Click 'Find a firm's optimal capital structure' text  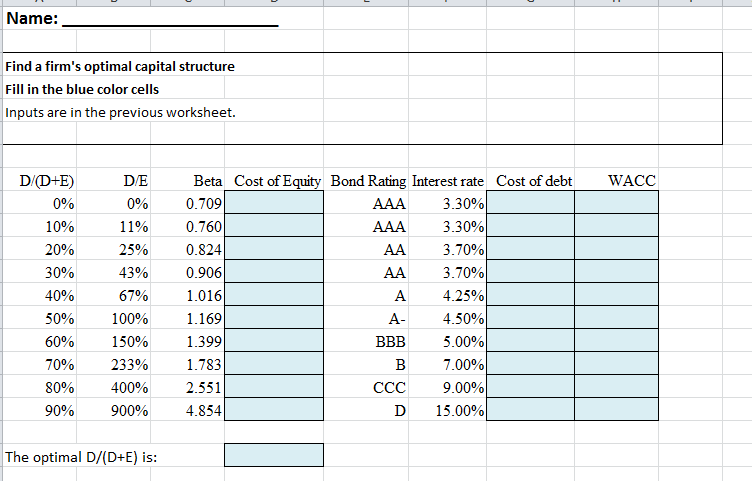coord(120,66)
